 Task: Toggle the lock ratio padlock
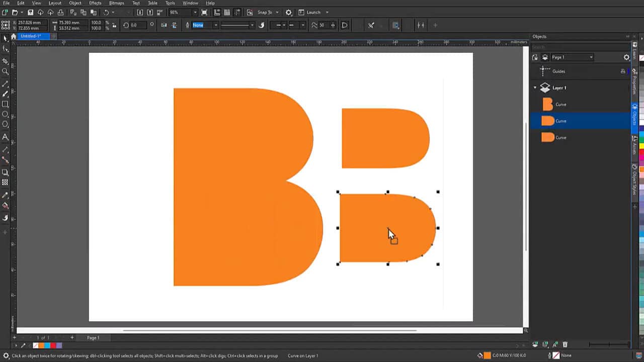[115, 25]
